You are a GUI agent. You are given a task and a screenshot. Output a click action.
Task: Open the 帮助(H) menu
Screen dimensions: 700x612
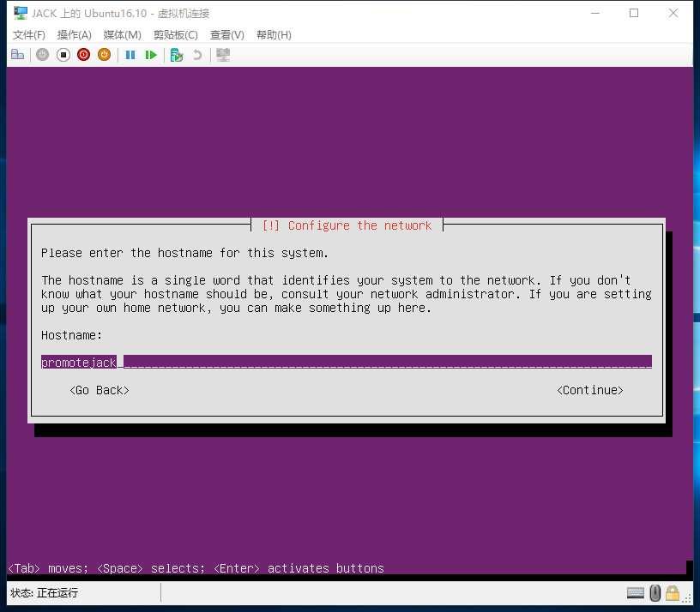(274, 35)
